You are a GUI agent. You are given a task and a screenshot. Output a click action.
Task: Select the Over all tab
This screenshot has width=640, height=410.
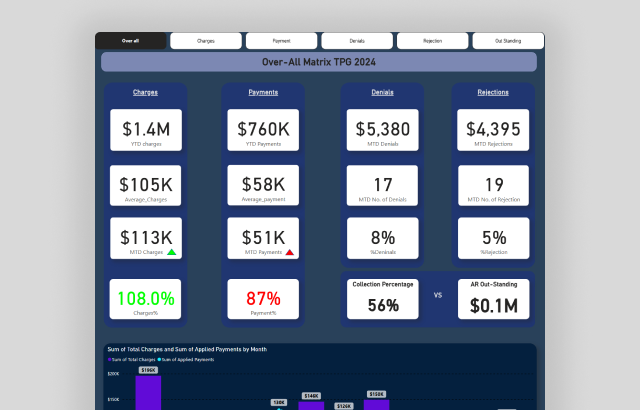point(130,41)
